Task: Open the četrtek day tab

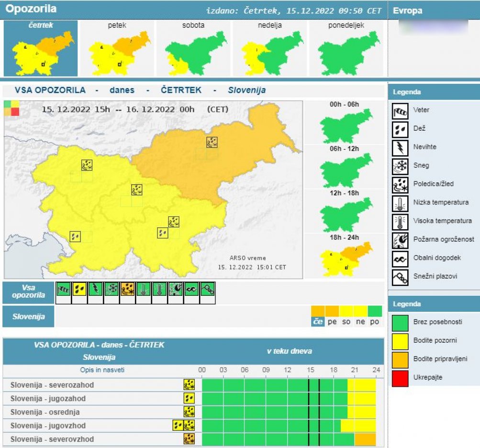Action: click(x=40, y=48)
